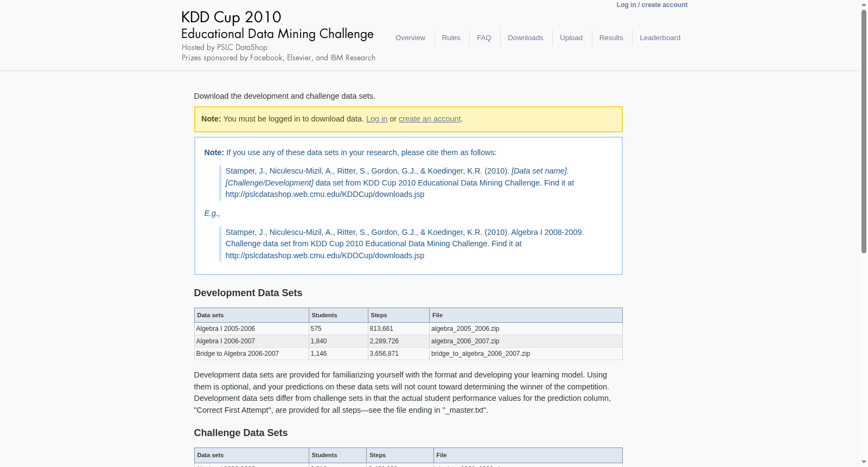Click bridge_to_algebra_2006_2007.zip file name
Image resolution: width=868 pixels, height=467 pixels.
pyautogui.click(x=481, y=354)
